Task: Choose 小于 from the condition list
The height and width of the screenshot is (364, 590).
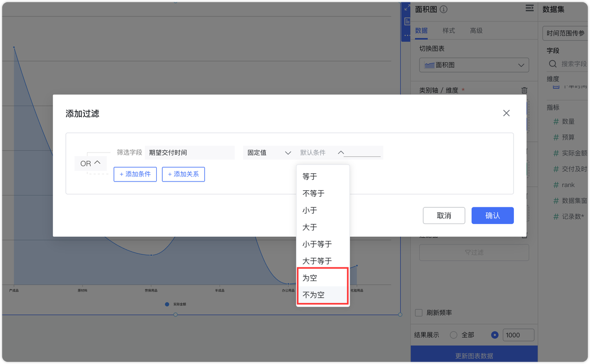Action: coord(323,211)
